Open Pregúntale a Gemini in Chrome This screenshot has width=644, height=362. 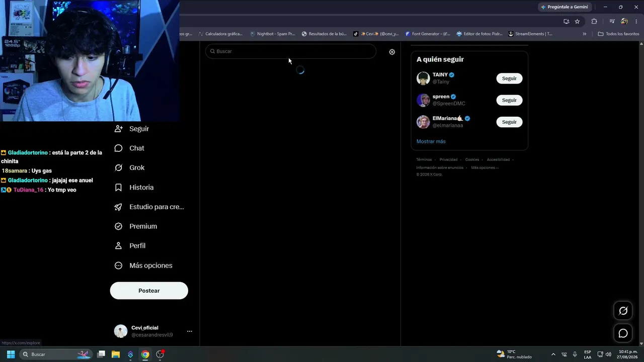click(564, 7)
